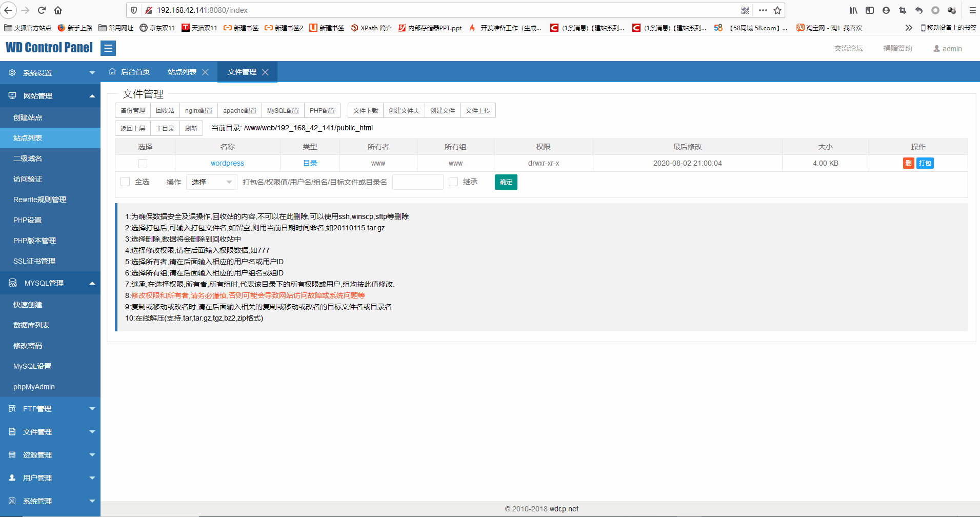Open phpMyAdmin in the sidebar
The image size is (980, 517).
[x=50, y=387]
